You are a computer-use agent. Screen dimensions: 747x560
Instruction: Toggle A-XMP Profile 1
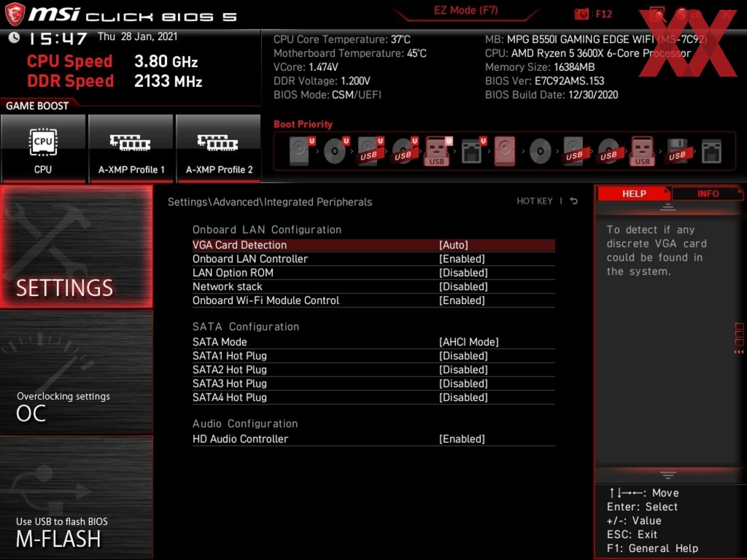click(131, 148)
